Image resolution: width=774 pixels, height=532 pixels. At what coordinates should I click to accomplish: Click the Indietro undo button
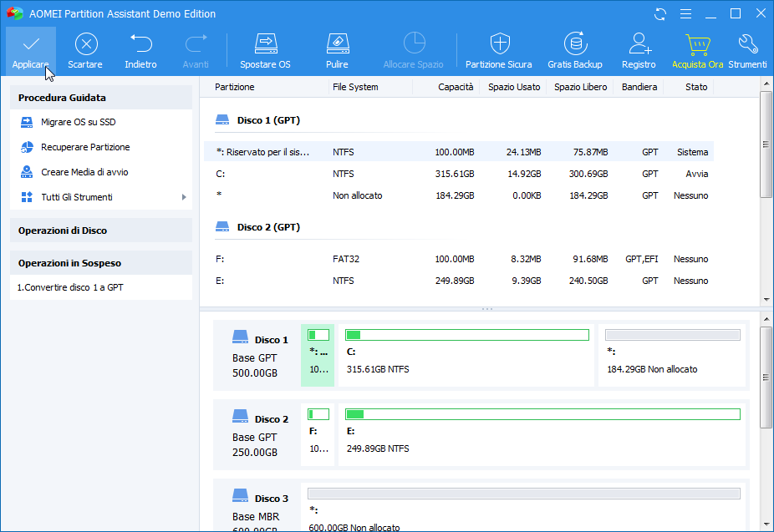point(140,48)
